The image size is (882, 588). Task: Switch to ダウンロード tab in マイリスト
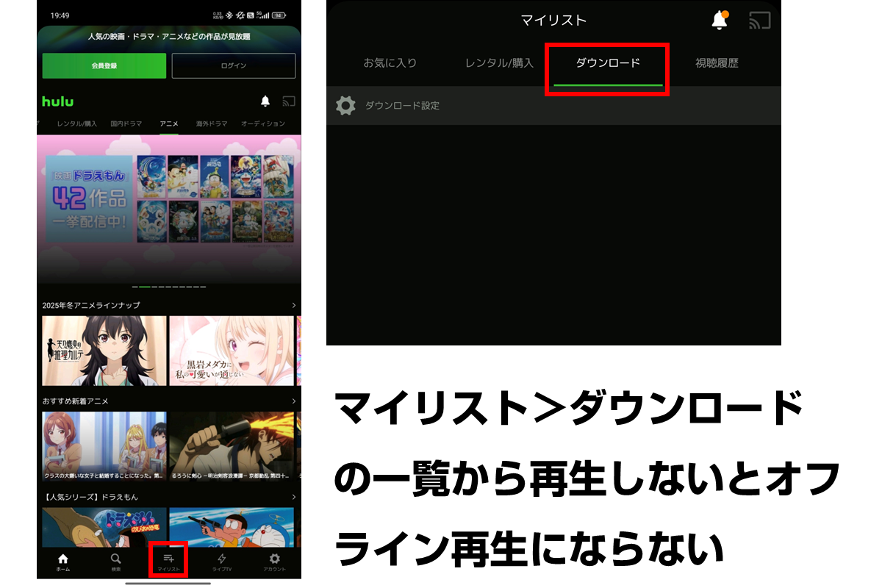608,63
